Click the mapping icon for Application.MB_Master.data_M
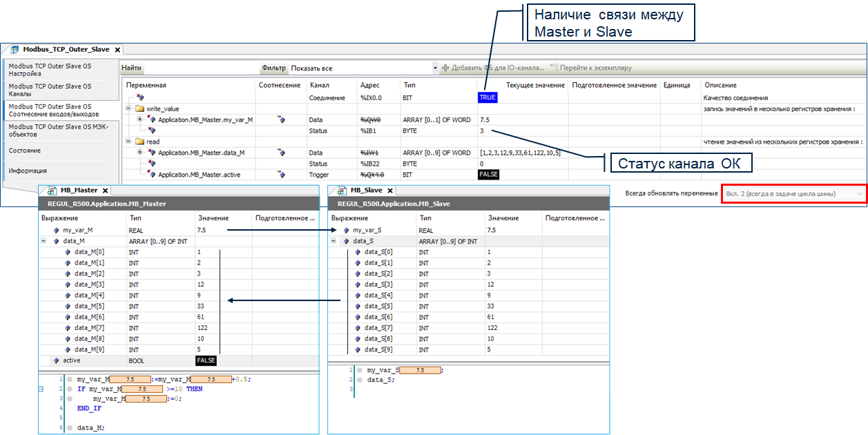 tap(281, 153)
